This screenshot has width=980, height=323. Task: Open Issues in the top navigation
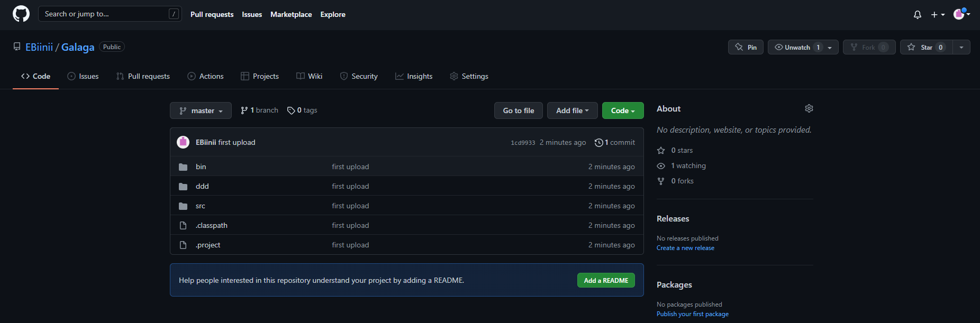pos(252,14)
